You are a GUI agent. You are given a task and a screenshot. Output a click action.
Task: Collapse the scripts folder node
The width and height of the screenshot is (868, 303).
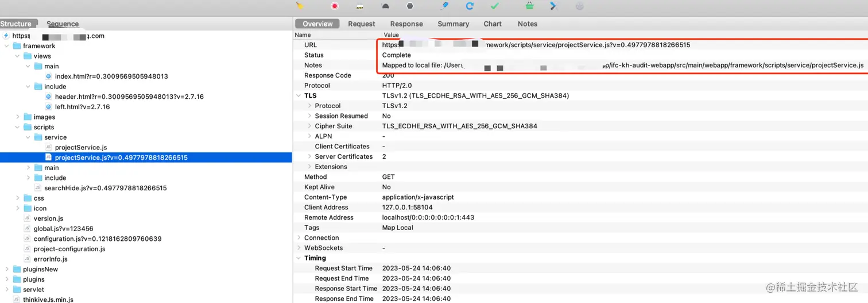coord(18,127)
